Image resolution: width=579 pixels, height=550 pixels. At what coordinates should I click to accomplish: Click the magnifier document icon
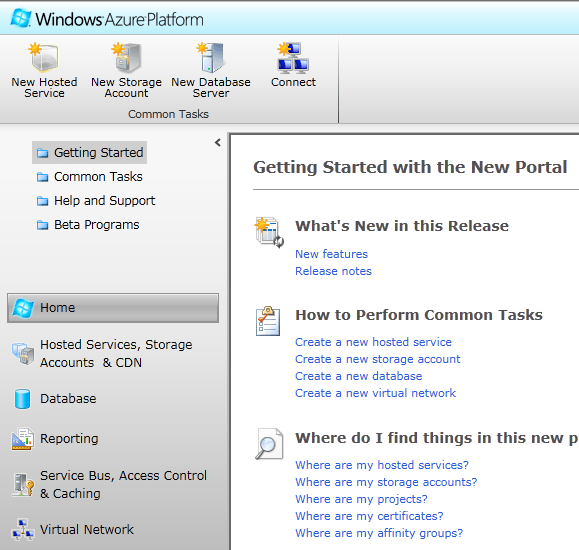(x=269, y=444)
